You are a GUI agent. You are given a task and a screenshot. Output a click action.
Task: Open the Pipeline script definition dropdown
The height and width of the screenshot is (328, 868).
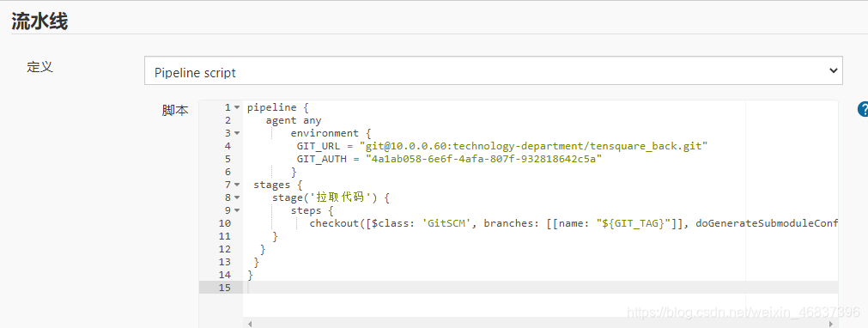coord(493,70)
